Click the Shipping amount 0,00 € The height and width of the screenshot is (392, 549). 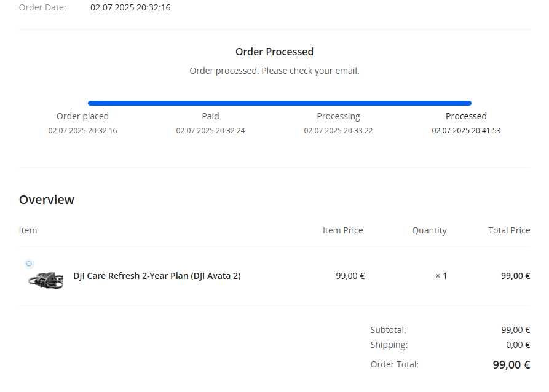coord(518,345)
